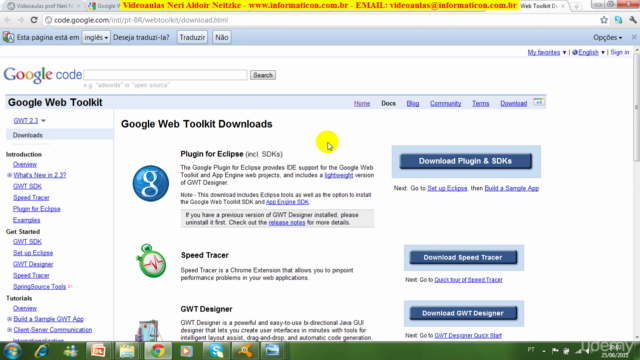Click the blue Plugin for Eclipse icon
Screen dimensions: 640x360
pyautogui.click(x=151, y=183)
